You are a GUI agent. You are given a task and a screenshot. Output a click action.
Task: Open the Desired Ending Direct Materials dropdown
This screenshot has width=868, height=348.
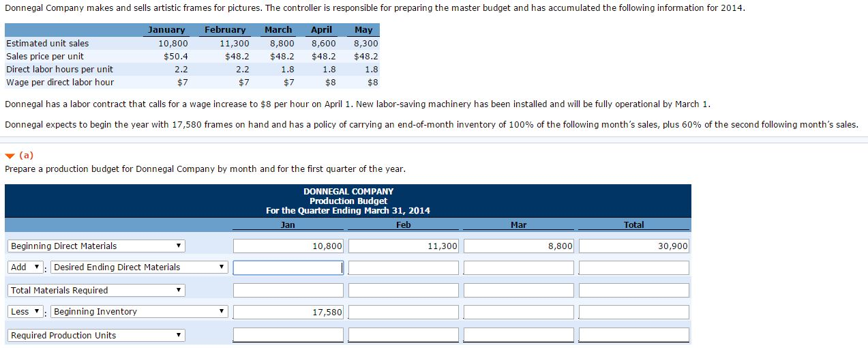138,267
